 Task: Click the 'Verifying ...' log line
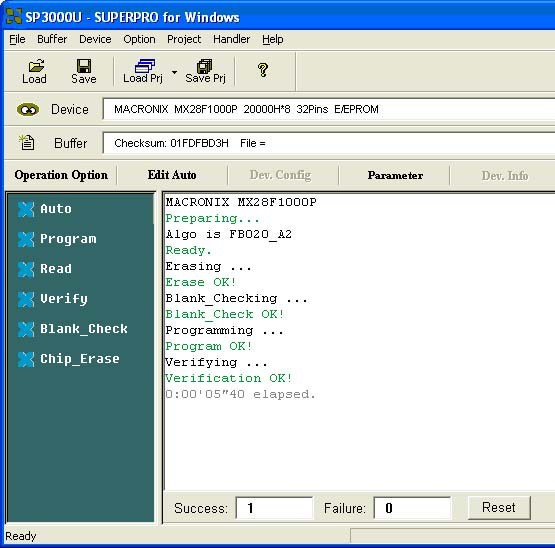(x=216, y=362)
